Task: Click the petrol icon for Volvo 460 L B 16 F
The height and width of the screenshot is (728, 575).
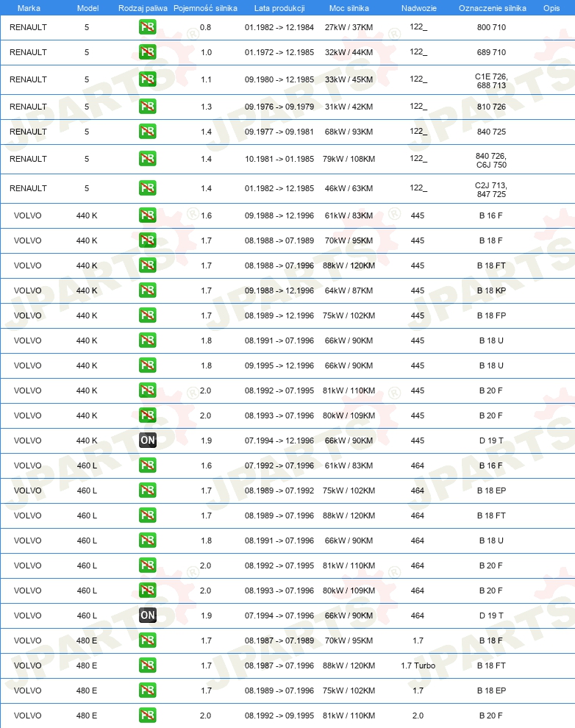Action: 148,465
